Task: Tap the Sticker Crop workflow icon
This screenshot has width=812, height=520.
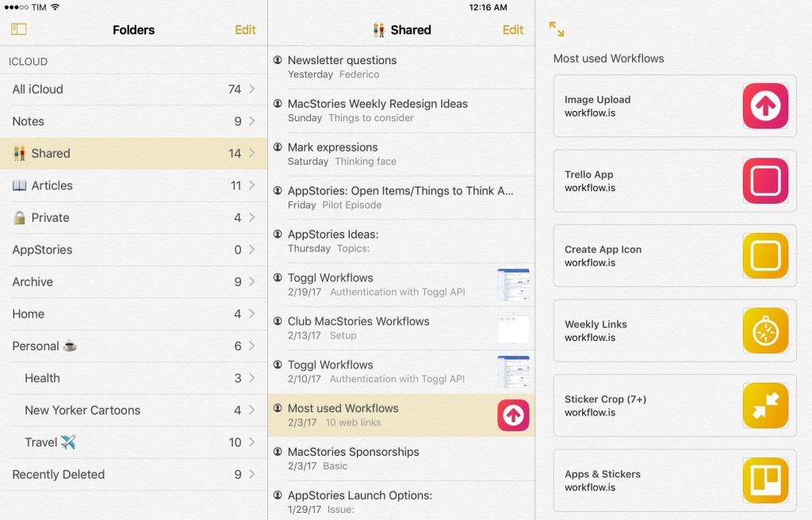Action: point(765,406)
